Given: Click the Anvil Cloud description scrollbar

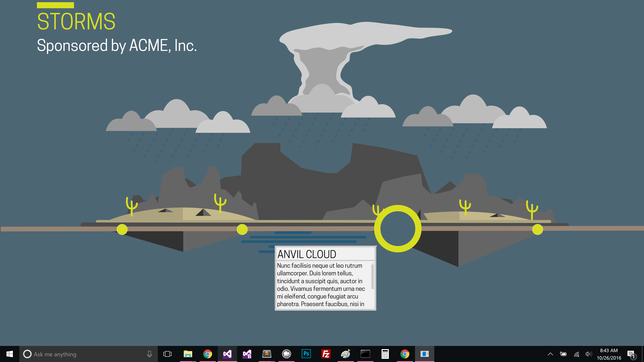Looking at the screenshot, I should (x=373, y=277).
